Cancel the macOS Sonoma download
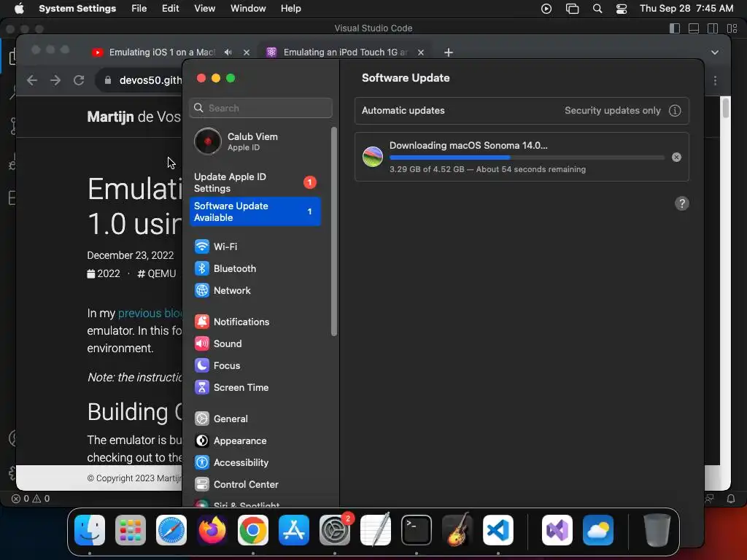The image size is (747, 560). click(x=676, y=157)
